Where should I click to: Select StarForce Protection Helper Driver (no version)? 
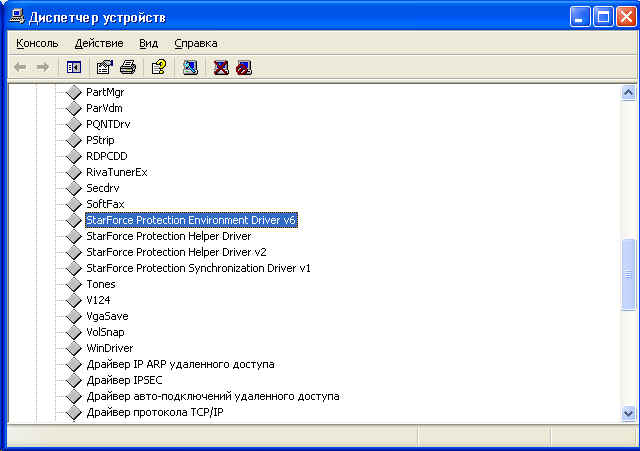click(x=169, y=236)
